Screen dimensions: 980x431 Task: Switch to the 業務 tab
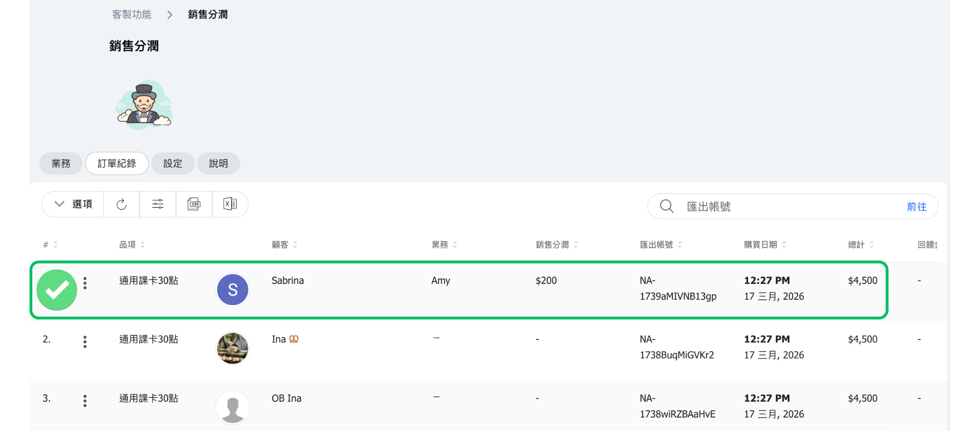(x=61, y=164)
